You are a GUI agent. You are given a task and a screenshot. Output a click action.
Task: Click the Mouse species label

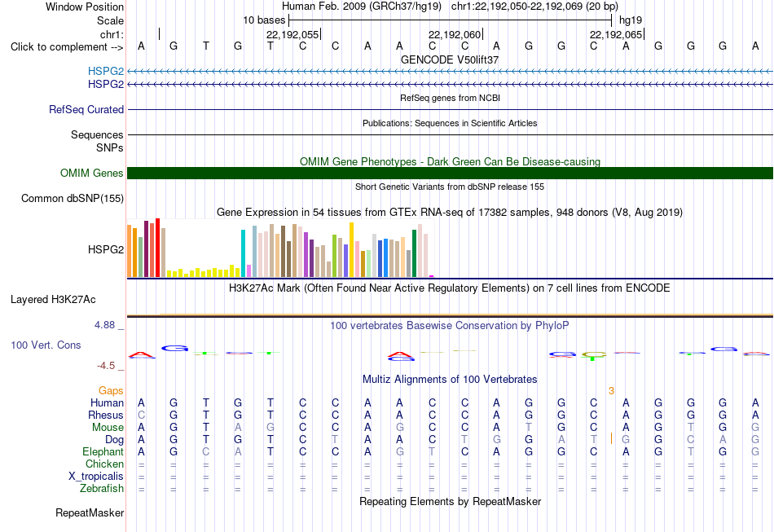coord(108,428)
